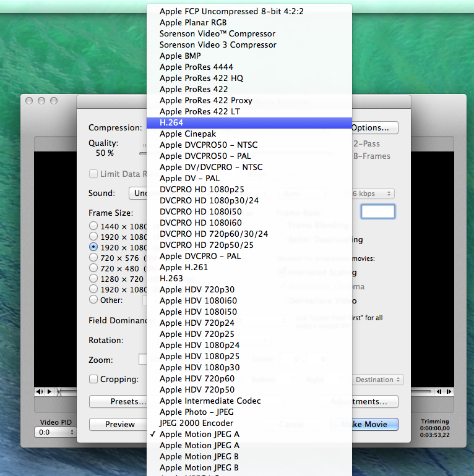The height and width of the screenshot is (476, 474).
Task: Click the play button in the player
Action: point(50,391)
